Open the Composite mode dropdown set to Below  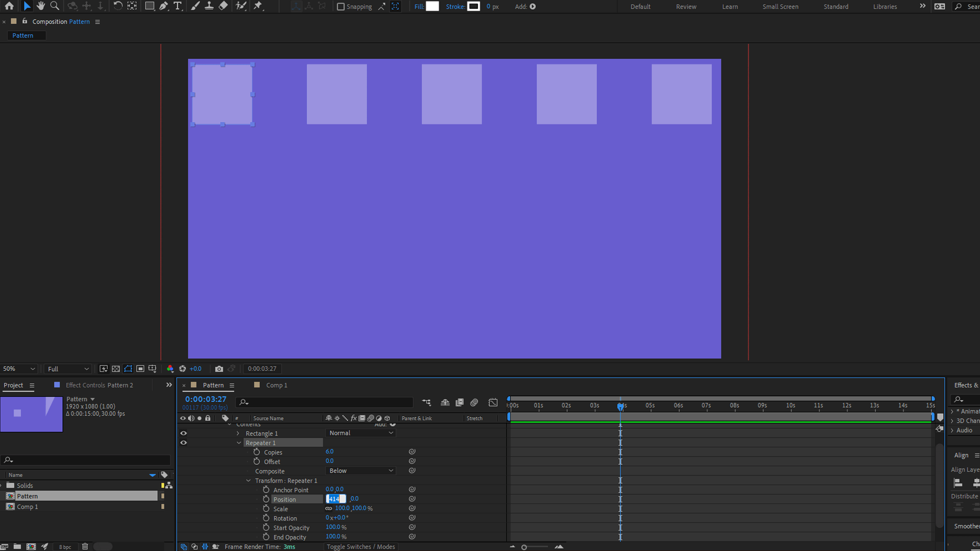[x=360, y=470]
